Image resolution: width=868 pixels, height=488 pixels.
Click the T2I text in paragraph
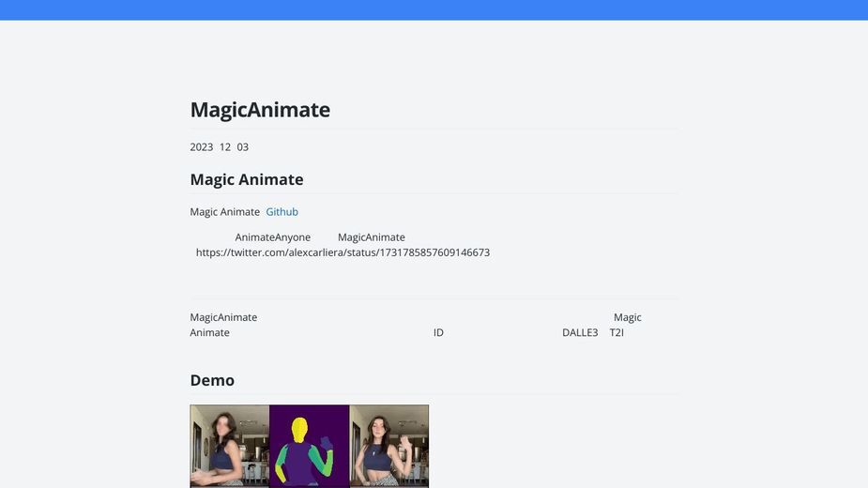617,332
